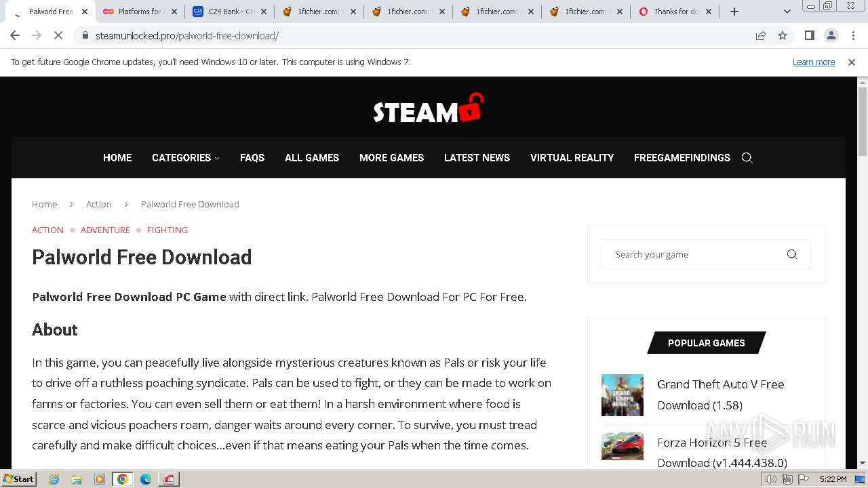This screenshot has height=488, width=868.
Task: Open FAQS in site navigation
Action: [x=252, y=158]
